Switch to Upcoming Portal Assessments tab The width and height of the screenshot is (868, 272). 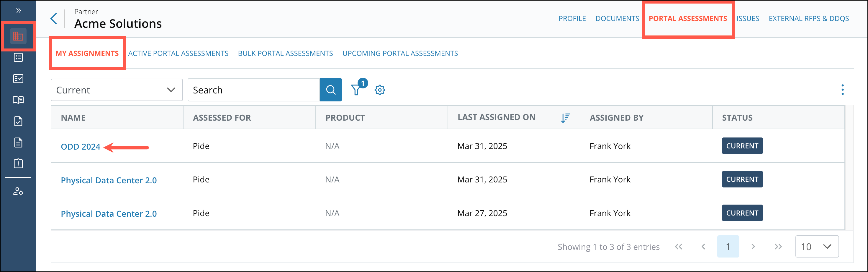point(400,53)
